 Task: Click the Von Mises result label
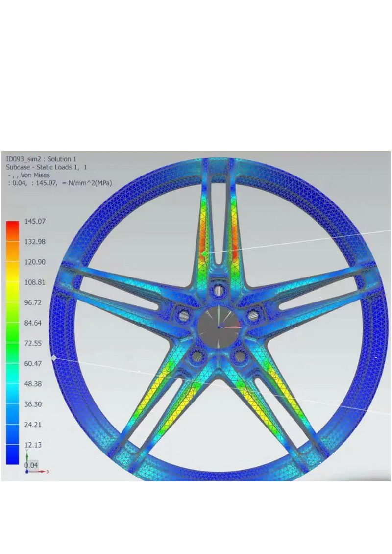34,175
